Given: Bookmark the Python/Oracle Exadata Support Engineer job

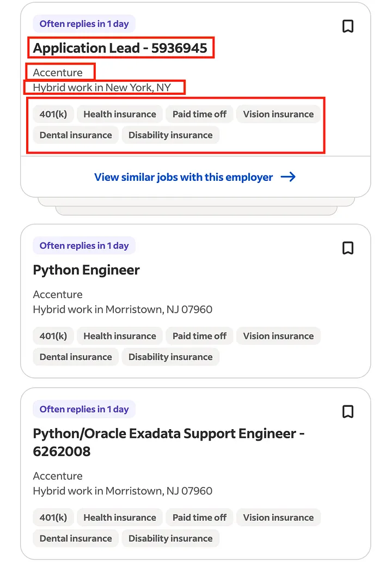Looking at the screenshot, I should point(348,412).
